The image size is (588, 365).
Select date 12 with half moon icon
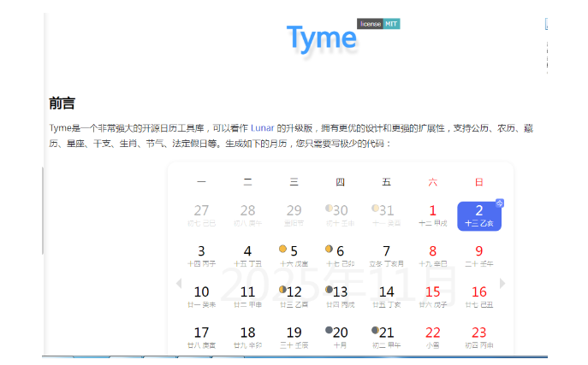(x=294, y=297)
